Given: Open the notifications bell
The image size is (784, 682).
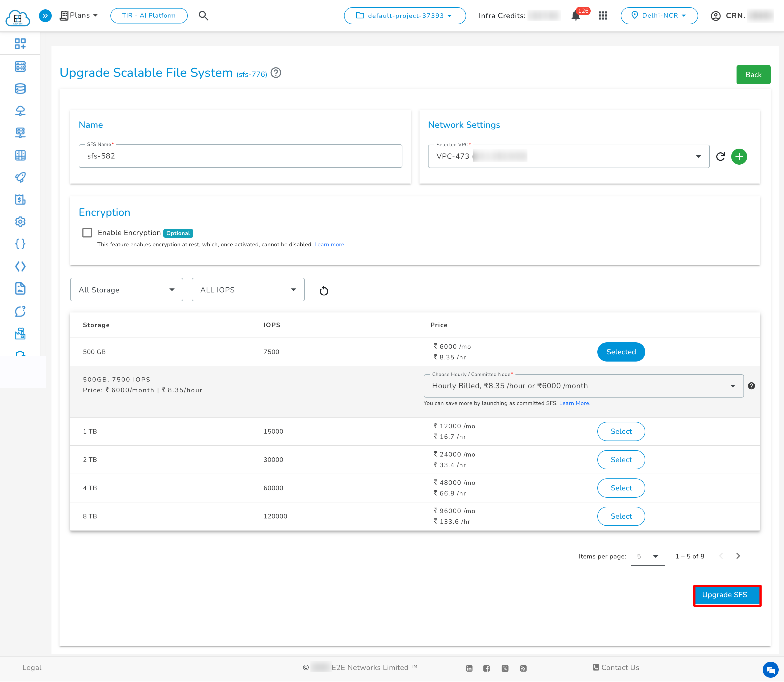Looking at the screenshot, I should point(575,15).
